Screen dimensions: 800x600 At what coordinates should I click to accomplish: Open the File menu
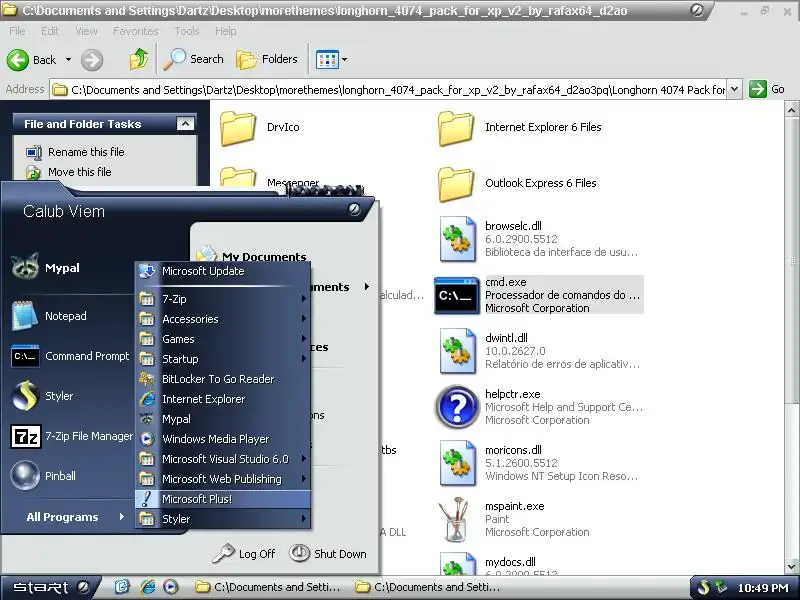tap(17, 31)
